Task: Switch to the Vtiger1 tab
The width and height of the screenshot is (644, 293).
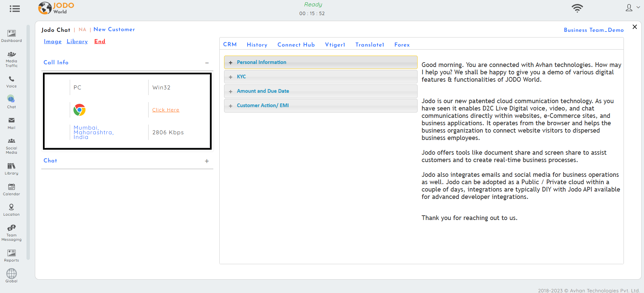Action: [x=335, y=45]
